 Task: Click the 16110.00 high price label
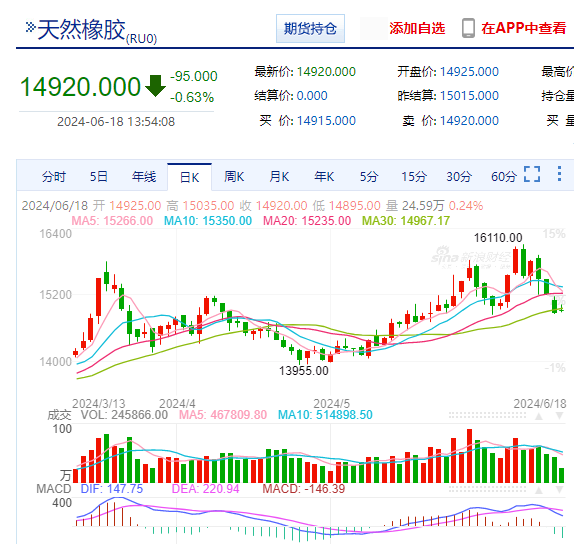498,238
